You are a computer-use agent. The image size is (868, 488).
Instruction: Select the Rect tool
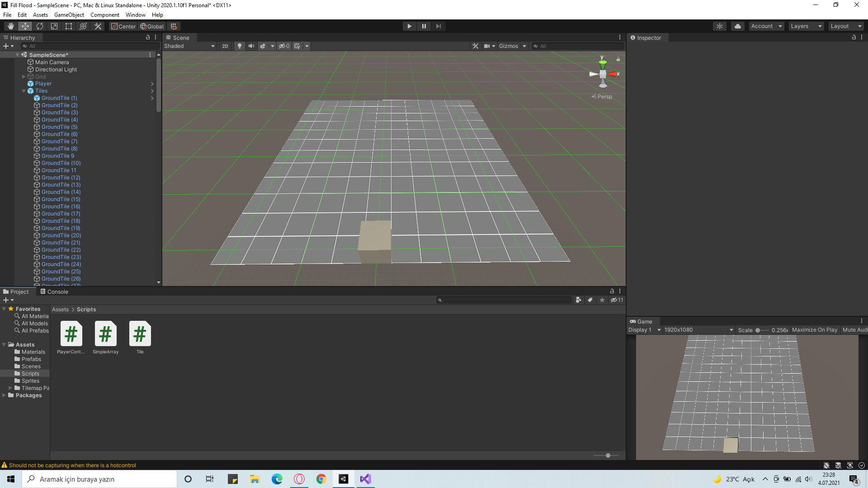point(69,26)
